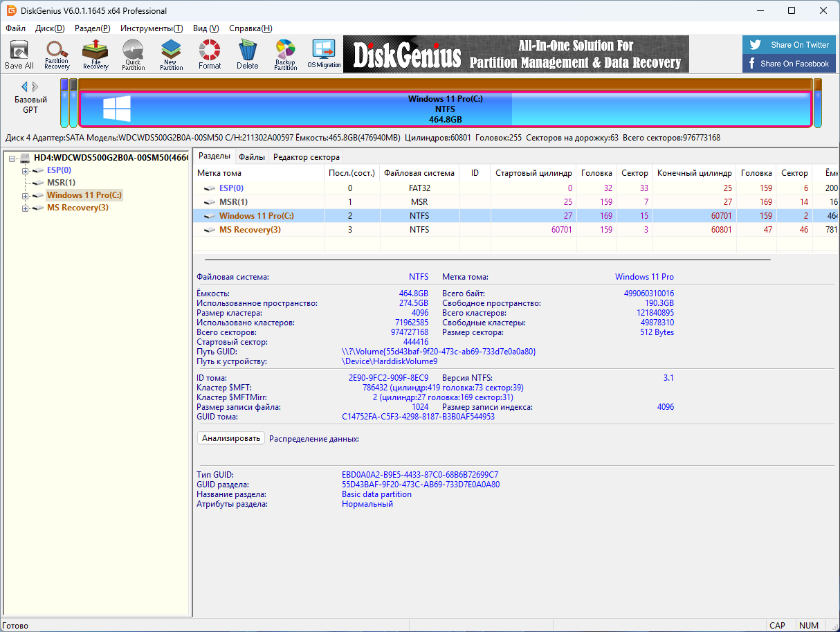Expand the ESP(0) tree node

click(25, 170)
